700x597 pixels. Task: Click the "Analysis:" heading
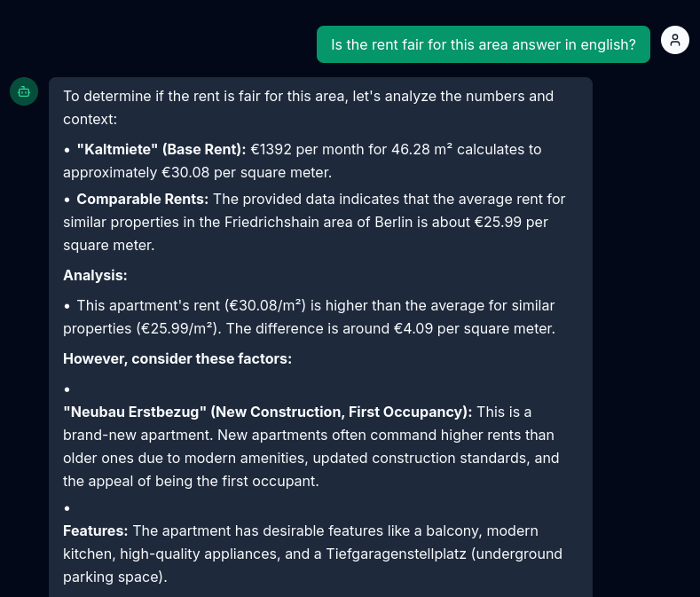pos(95,275)
